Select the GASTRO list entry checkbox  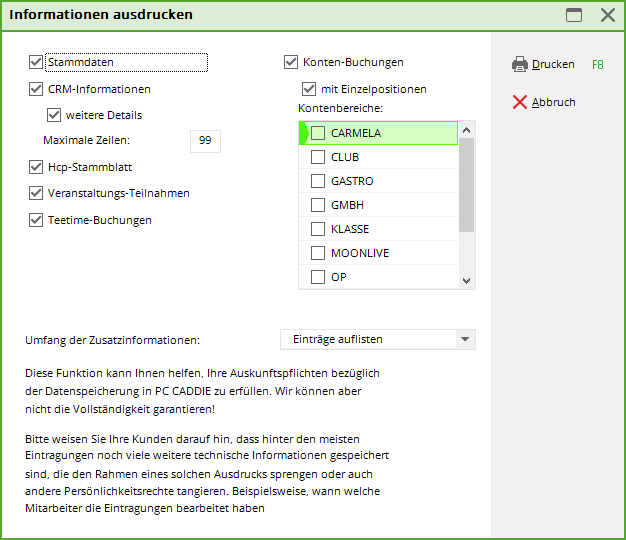(318, 181)
